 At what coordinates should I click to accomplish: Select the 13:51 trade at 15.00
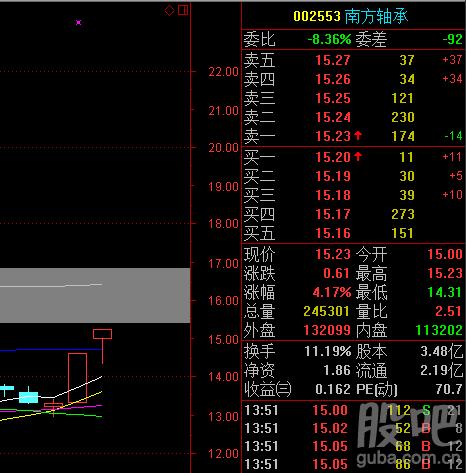click(x=353, y=410)
